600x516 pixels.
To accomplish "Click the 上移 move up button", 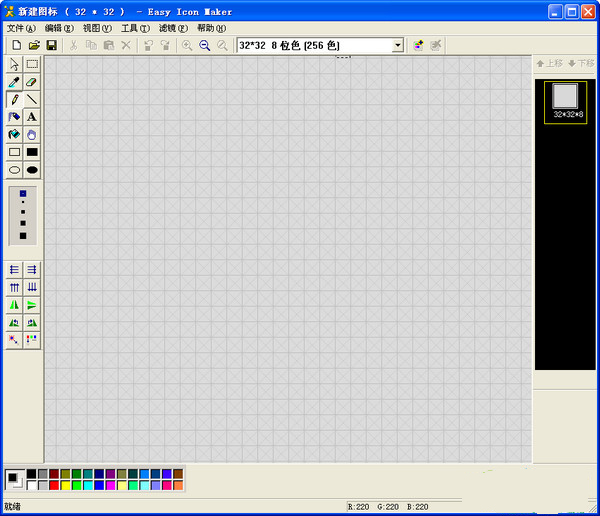I will [549, 63].
